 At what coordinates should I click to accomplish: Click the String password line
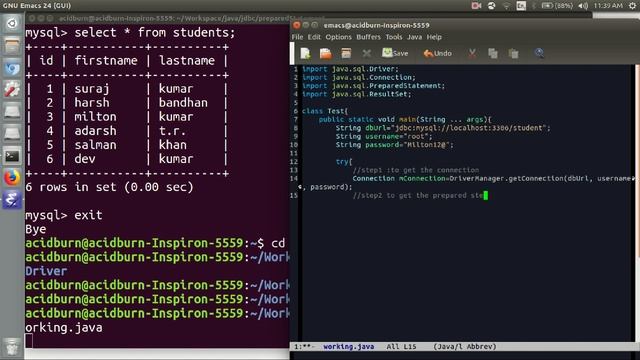pos(394,144)
